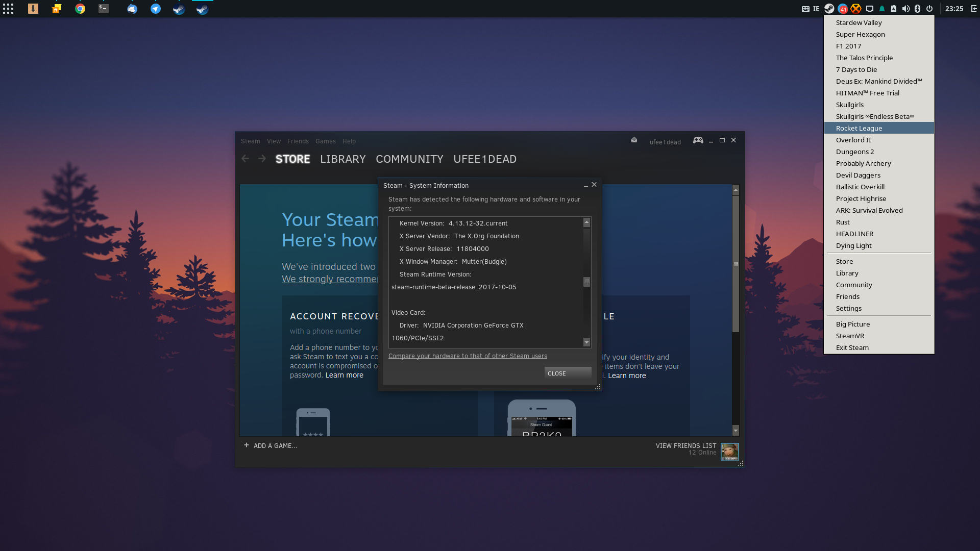Choose Big Picture in tray menu
Screen dimensions: 980x551
[879, 324]
